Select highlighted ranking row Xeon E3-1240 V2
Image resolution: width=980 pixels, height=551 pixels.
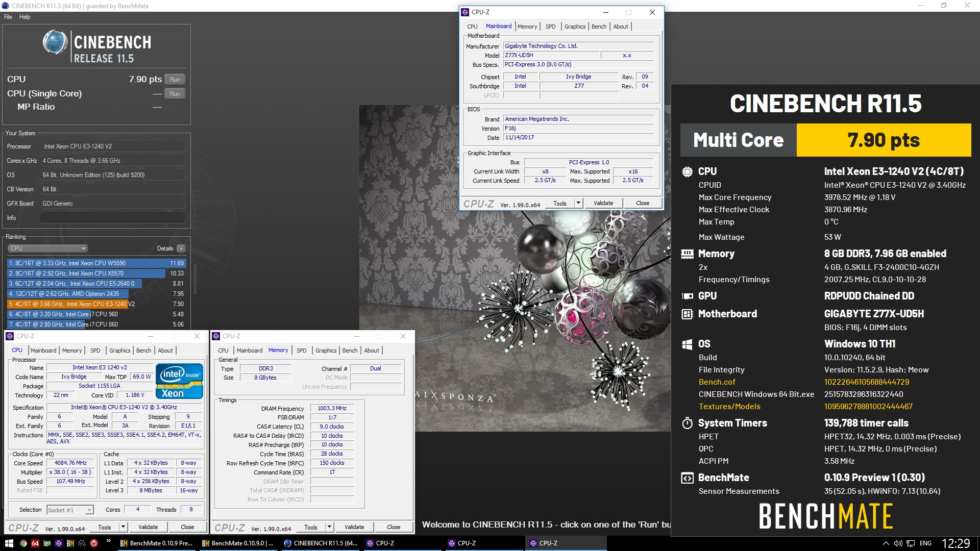[96, 304]
